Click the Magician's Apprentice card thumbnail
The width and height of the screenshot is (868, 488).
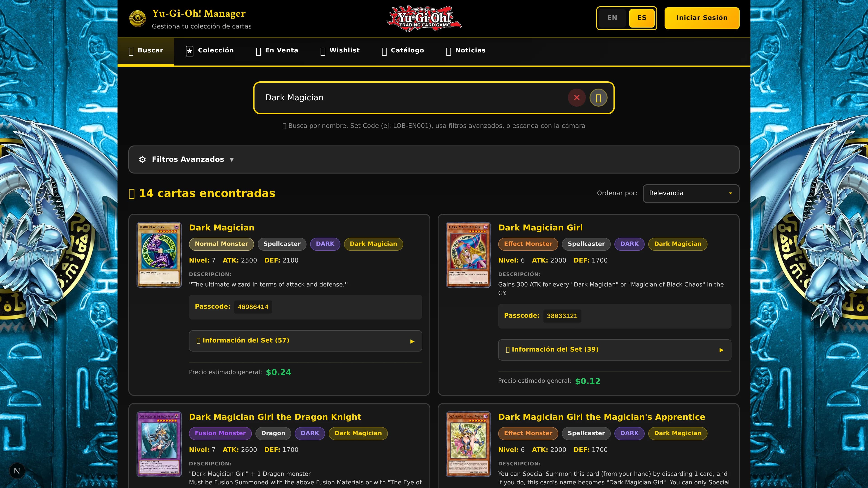468,444
